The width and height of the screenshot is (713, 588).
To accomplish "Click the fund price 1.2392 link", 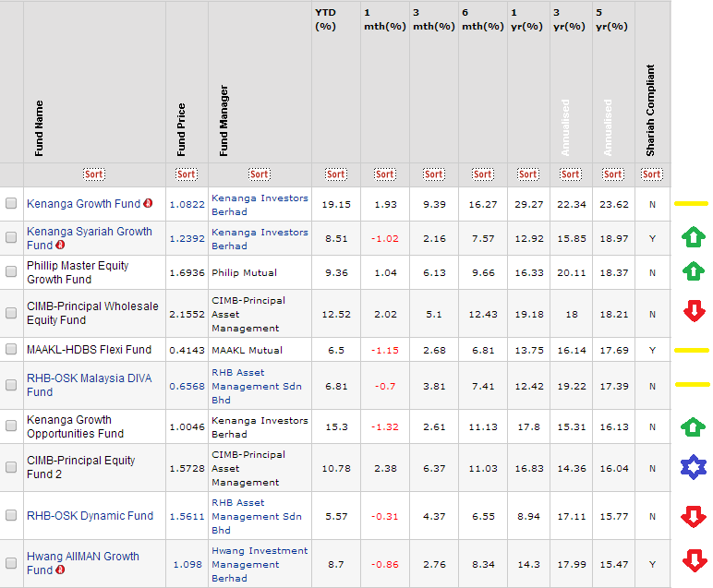I will (x=187, y=238).
